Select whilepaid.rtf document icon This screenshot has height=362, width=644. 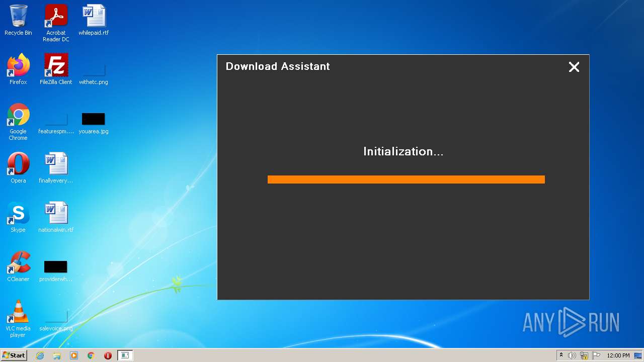coord(94,20)
